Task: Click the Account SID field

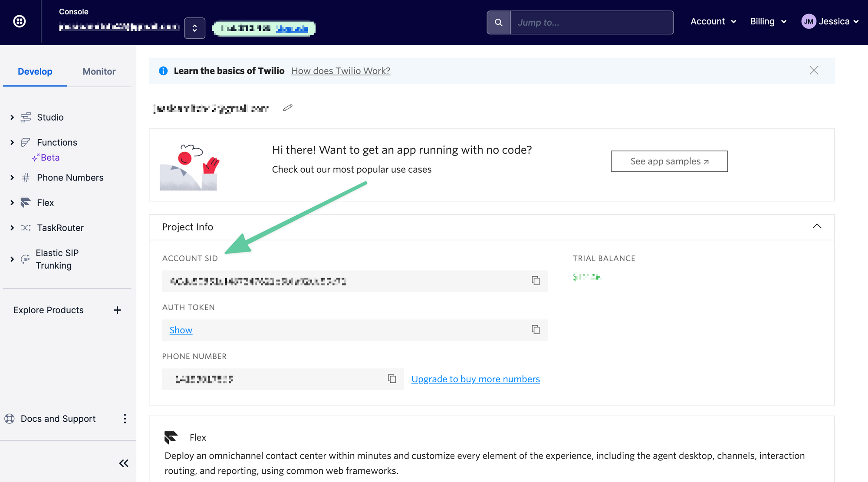Action: 355,281
